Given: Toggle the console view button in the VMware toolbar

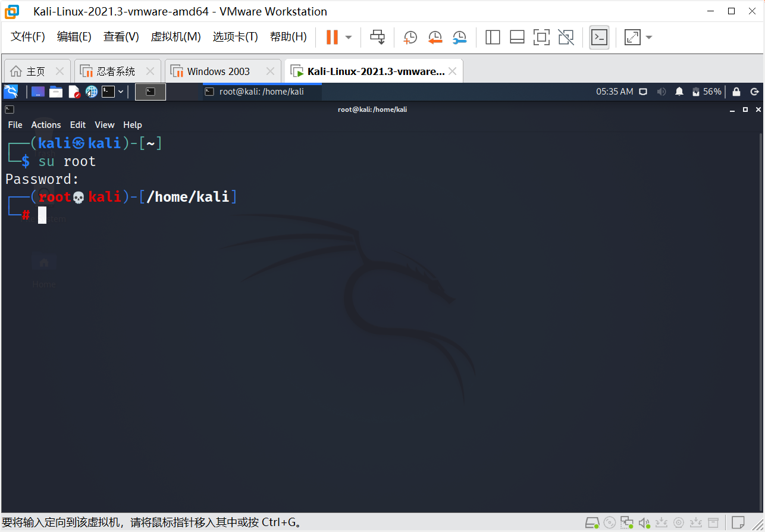Looking at the screenshot, I should coord(599,37).
